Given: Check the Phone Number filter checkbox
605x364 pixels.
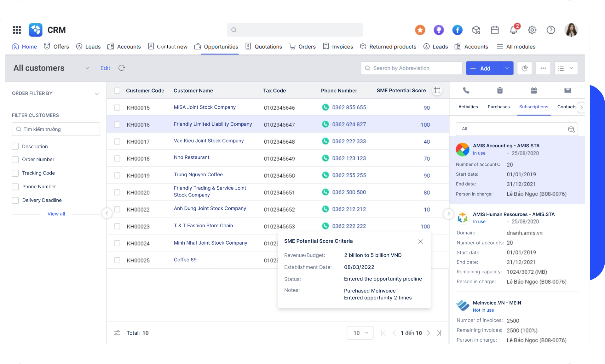Looking at the screenshot, I should (15, 187).
